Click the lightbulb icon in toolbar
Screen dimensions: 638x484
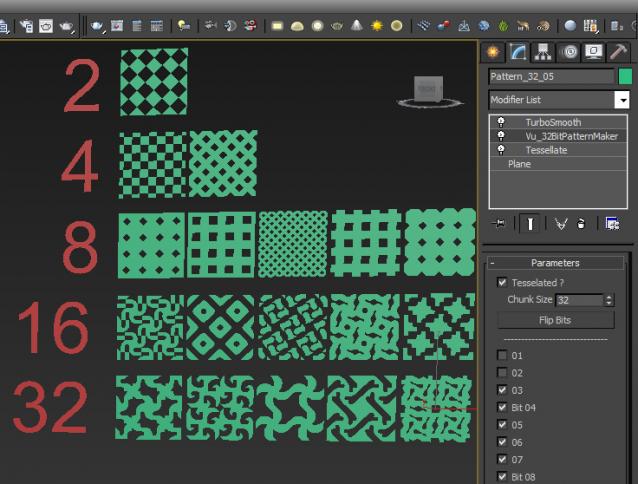(184, 26)
